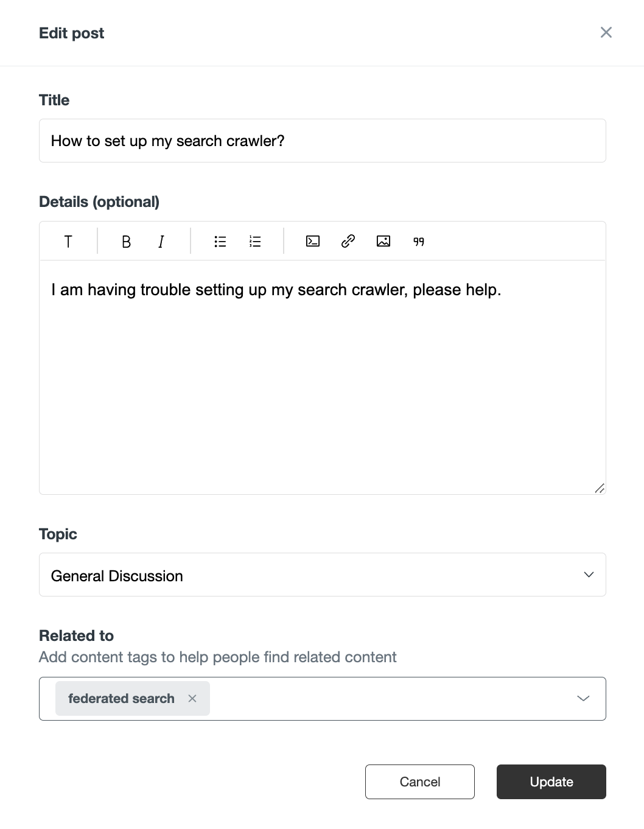Insert a numbered list

click(254, 241)
